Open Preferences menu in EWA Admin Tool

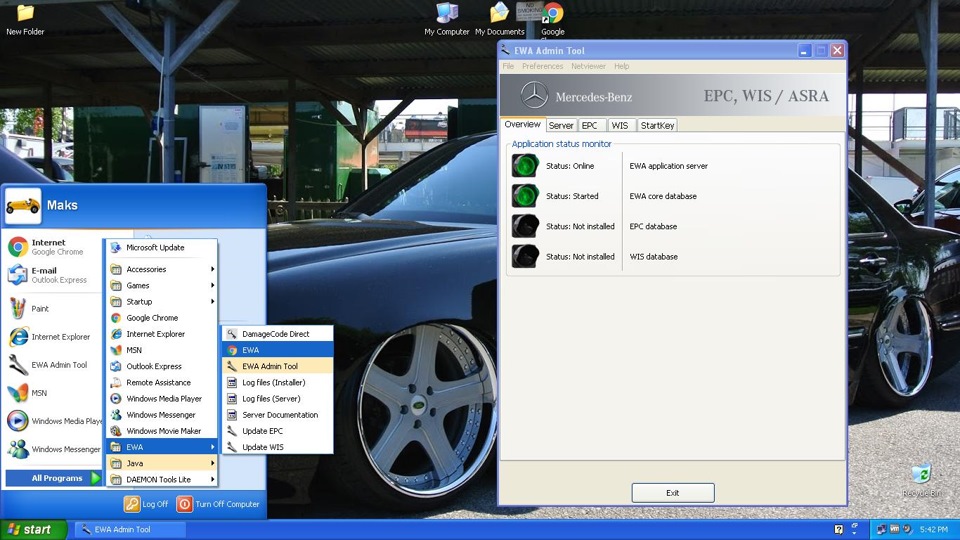point(542,66)
